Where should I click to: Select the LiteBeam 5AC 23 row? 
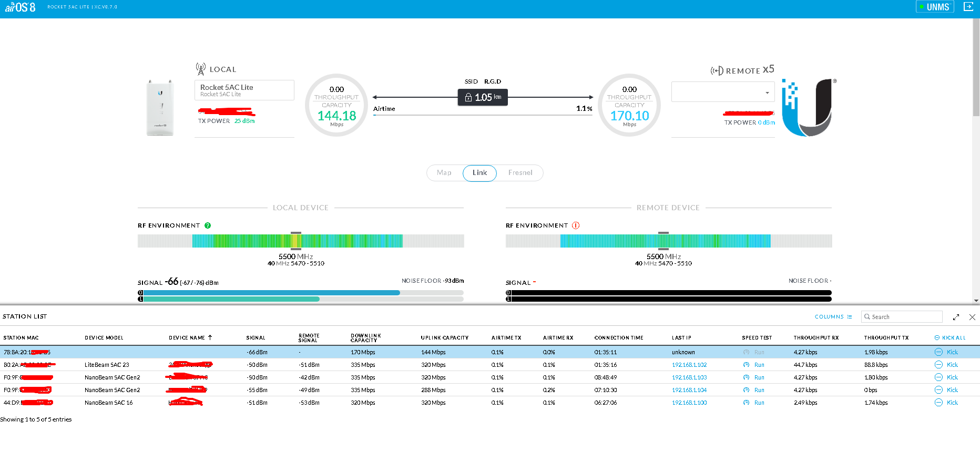tap(490, 365)
